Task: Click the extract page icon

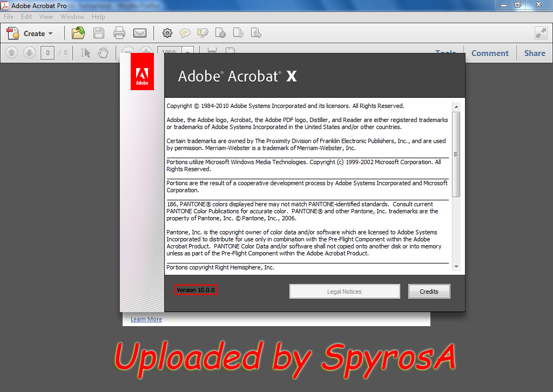Action: click(x=256, y=33)
